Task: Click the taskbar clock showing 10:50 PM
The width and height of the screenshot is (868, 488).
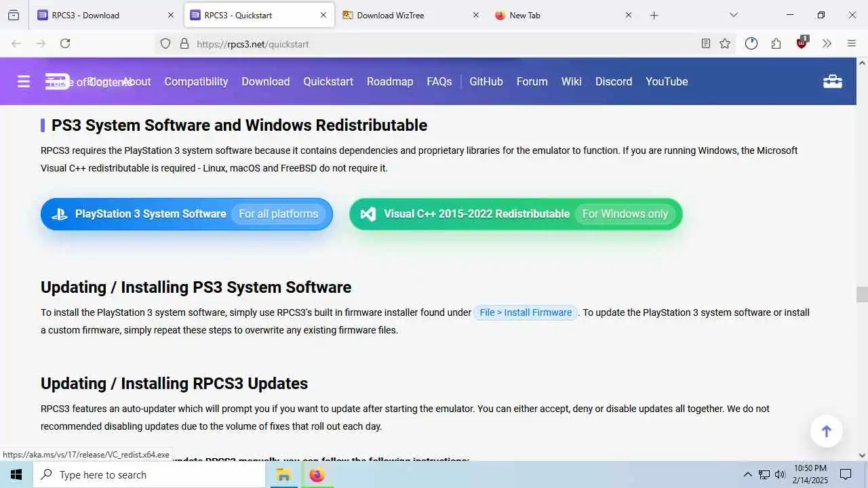Action: tap(811, 474)
